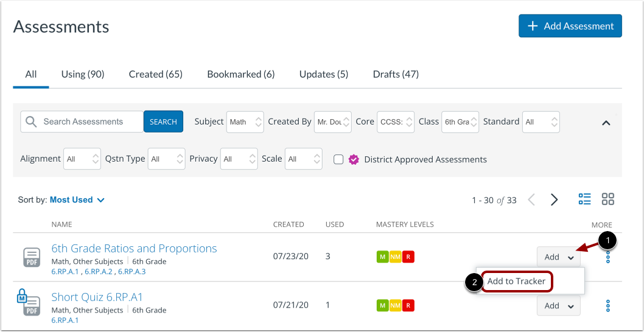Click the USED column header
644x332 pixels.
pyautogui.click(x=335, y=224)
